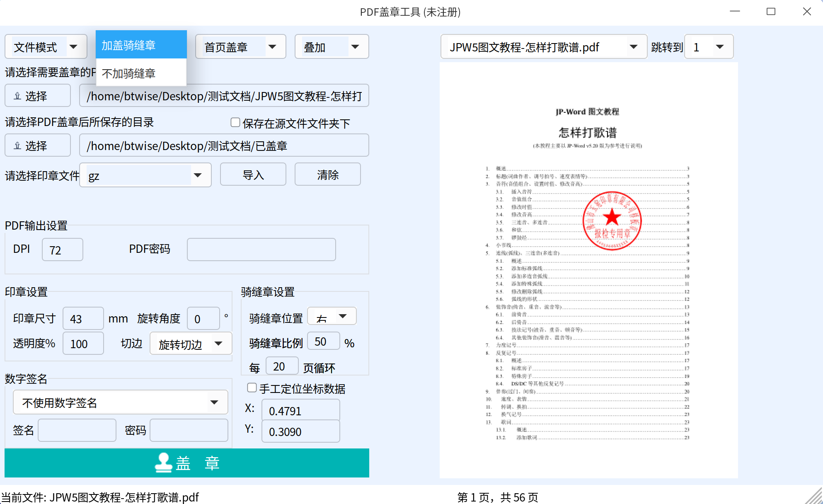Open the 骑缝章位置 dropdown

click(x=332, y=316)
